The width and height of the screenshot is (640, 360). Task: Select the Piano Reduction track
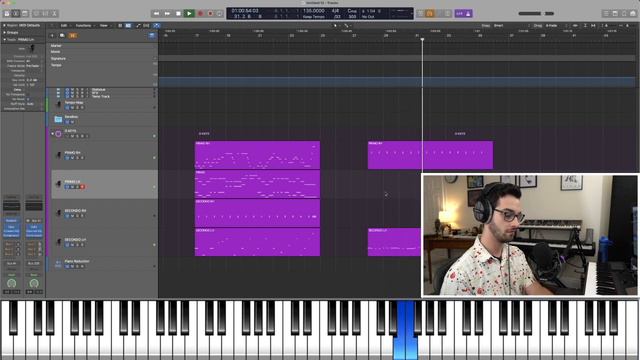click(102, 264)
